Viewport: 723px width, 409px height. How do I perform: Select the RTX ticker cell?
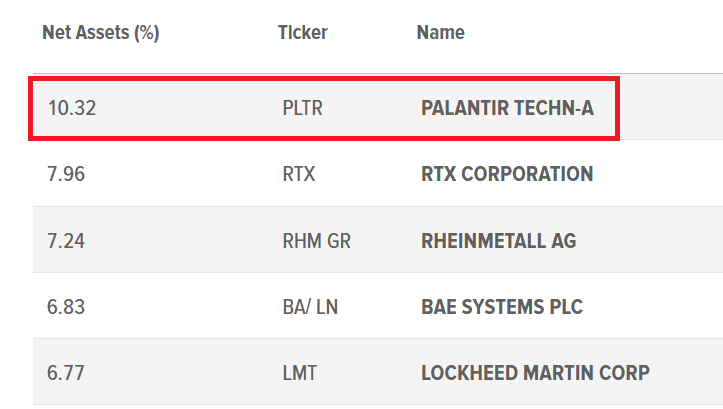click(x=299, y=174)
